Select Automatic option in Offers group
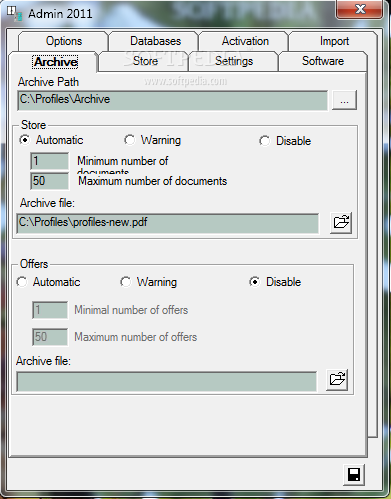Viewport: 391px width, 499px height. [x=48, y=282]
